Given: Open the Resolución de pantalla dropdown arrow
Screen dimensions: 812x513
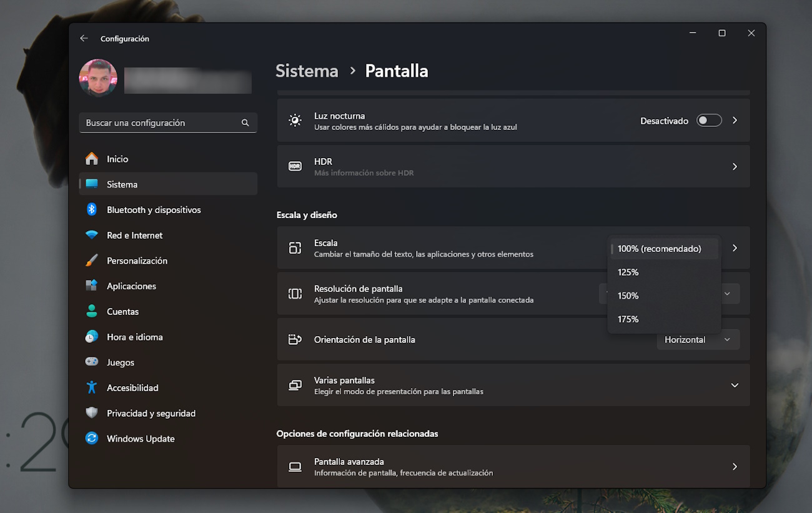Looking at the screenshot, I should (x=727, y=294).
